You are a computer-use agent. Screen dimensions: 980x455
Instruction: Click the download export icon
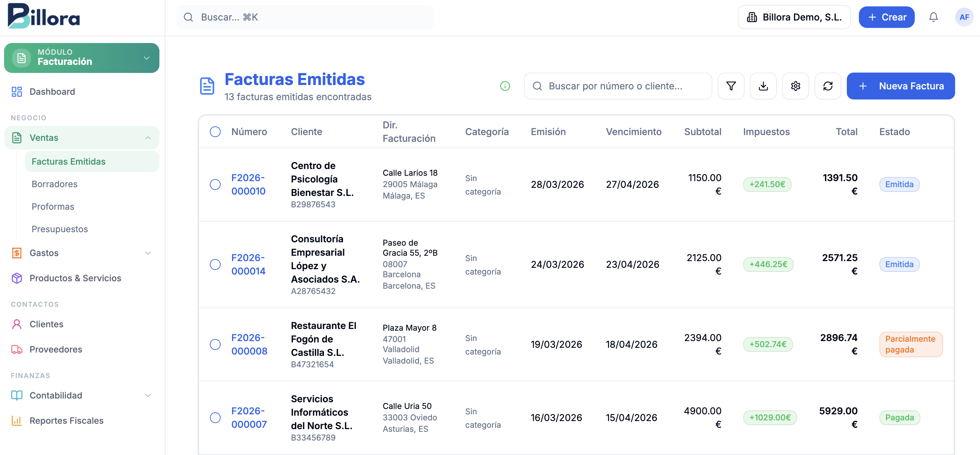pyautogui.click(x=763, y=86)
